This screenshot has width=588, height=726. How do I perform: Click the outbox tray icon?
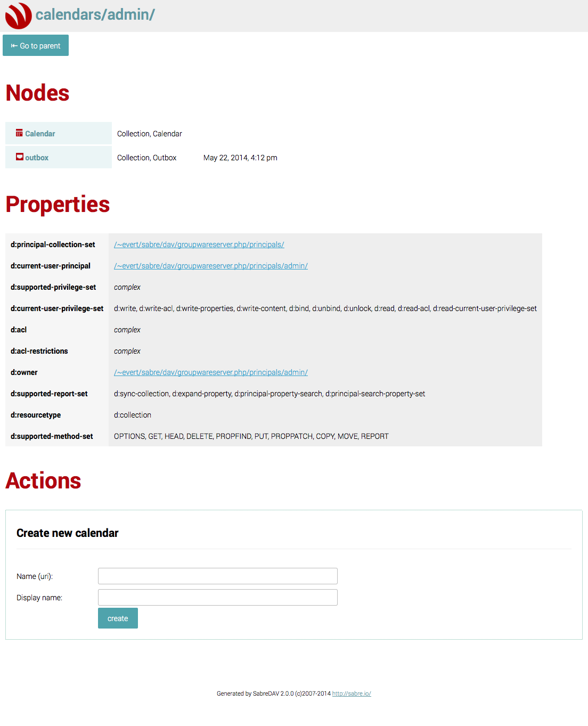tap(19, 157)
